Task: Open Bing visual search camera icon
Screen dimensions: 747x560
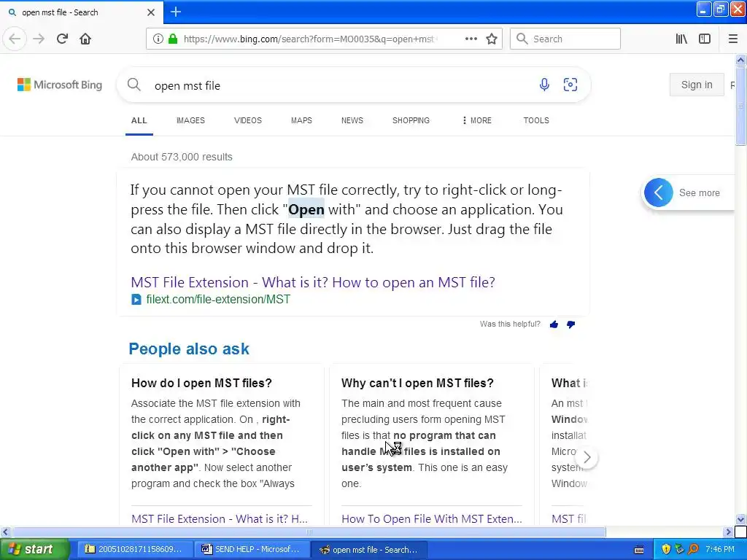Action: pos(570,85)
